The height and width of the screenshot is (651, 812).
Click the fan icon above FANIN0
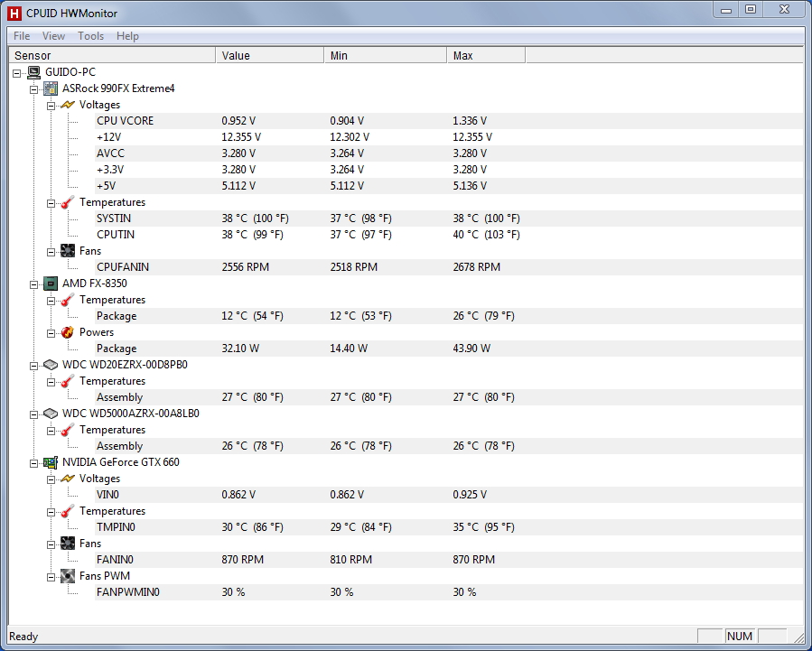pyautogui.click(x=68, y=544)
